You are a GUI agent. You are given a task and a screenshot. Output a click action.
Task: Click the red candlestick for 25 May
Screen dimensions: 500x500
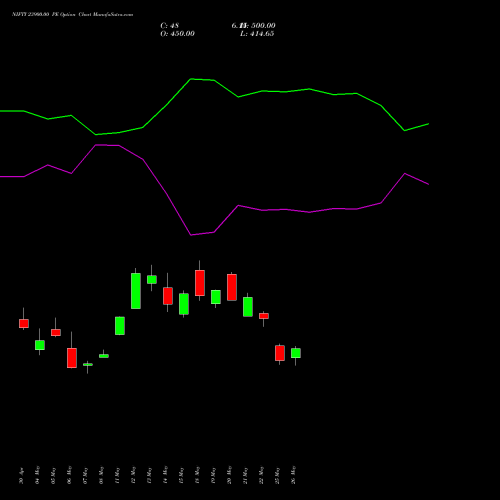click(x=280, y=353)
